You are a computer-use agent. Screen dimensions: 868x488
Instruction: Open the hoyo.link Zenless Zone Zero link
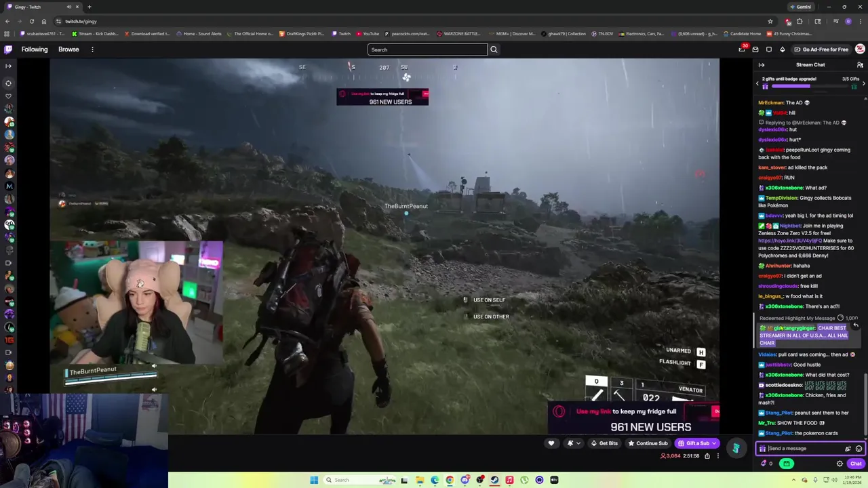pyautogui.click(x=790, y=241)
